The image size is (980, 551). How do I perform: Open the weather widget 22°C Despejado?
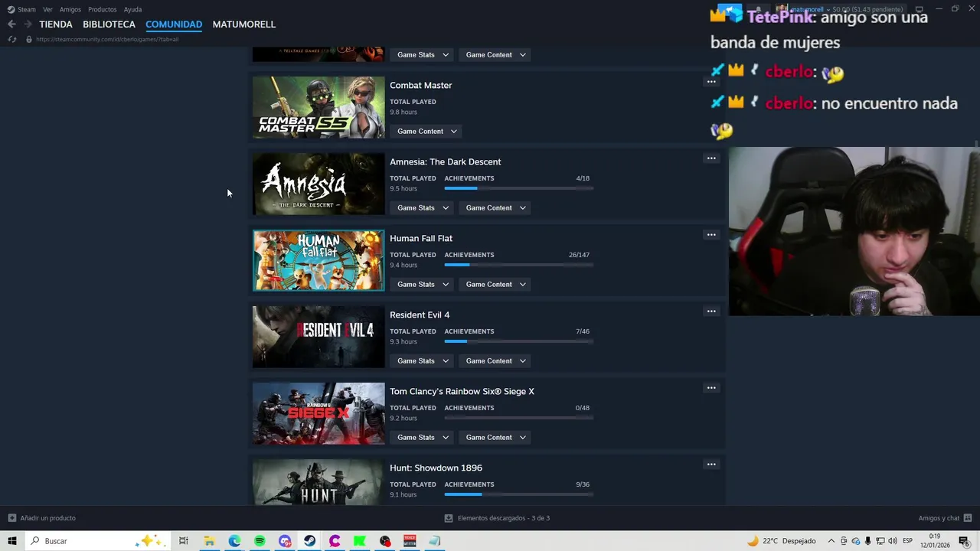tap(781, 541)
